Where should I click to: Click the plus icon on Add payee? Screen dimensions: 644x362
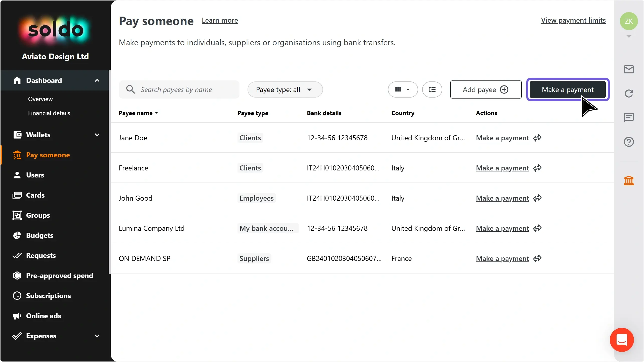[504, 89]
